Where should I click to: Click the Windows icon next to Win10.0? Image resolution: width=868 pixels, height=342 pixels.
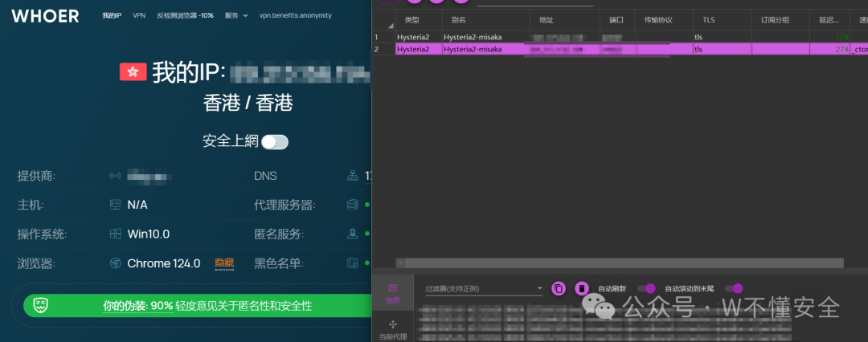tap(115, 234)
